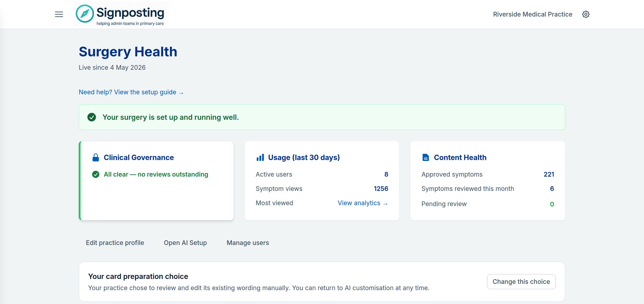Open View analytics link
This screenshot has height=304, width=644.
pos(362,203)
